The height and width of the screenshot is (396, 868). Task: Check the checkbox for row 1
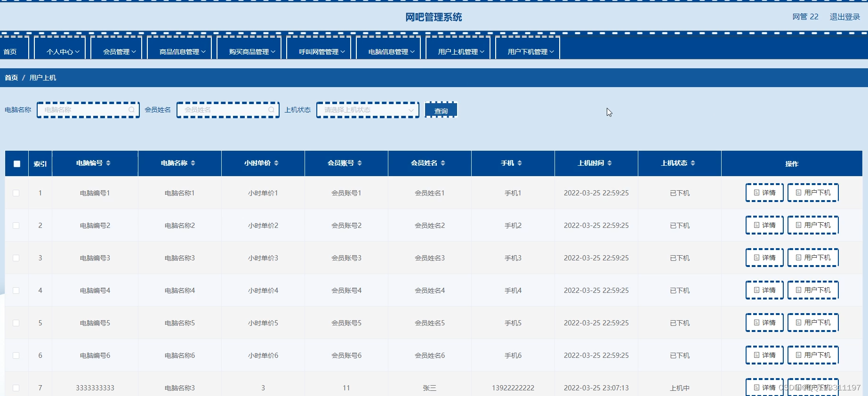(x=16, y=193)
